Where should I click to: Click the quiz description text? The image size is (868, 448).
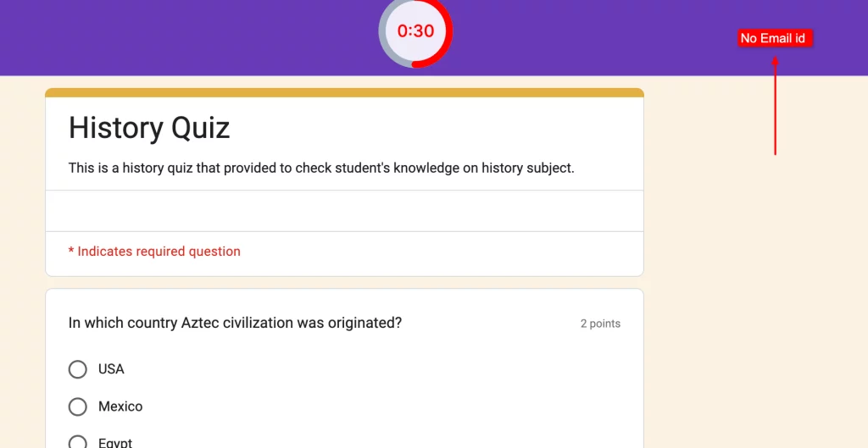click(321, 168)
